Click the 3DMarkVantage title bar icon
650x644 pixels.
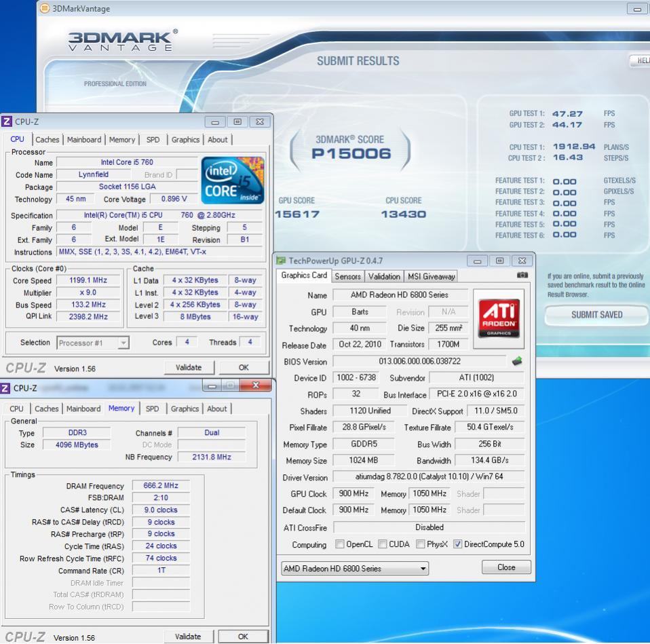coord(45,8)
